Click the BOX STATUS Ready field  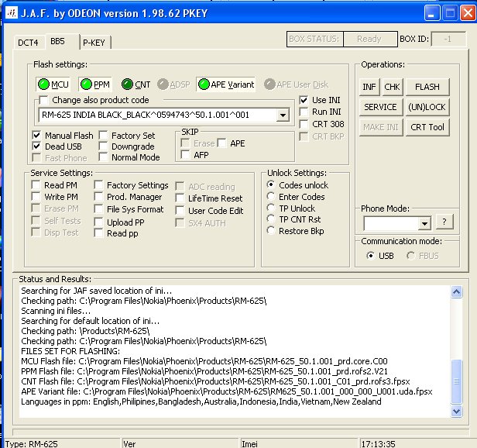370,39
